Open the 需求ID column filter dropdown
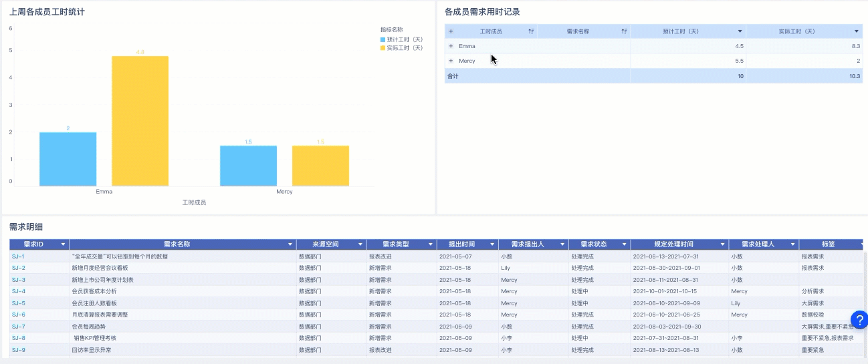868x364 pixels. 64,244
